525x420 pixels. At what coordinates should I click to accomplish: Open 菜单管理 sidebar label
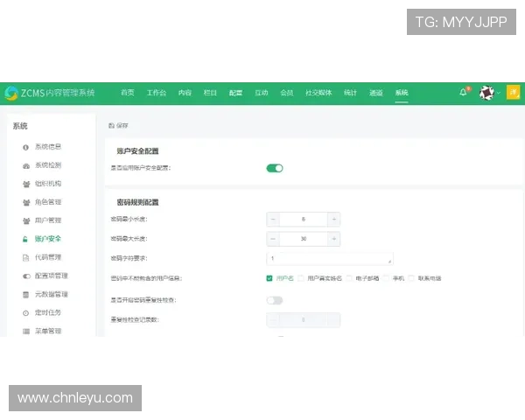tap(48, 332)
